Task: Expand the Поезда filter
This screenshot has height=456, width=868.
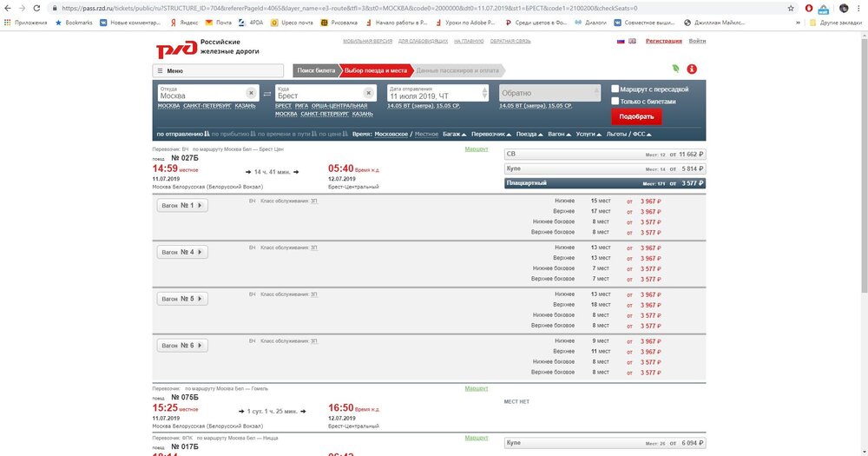Action: 529,134
